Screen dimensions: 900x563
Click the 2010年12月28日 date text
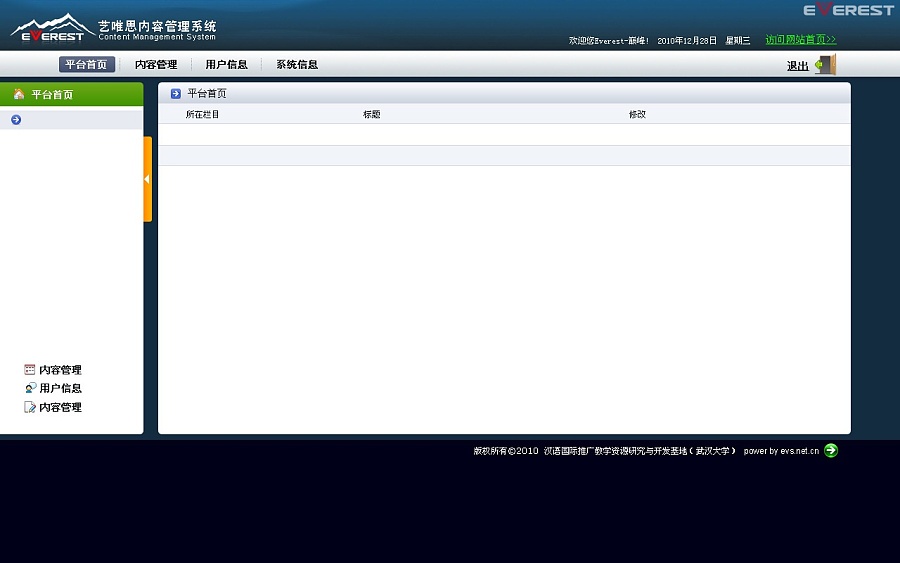click(687, 41)
